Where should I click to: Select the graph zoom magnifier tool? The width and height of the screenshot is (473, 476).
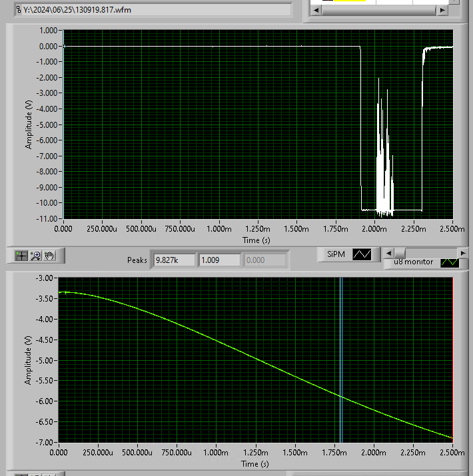[x=36, y=256]
